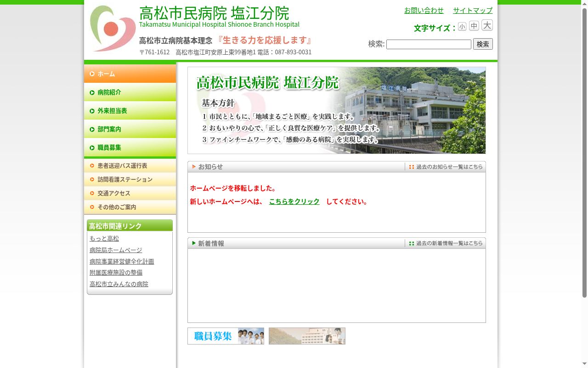Set text size to small (小)

[462, 27]
